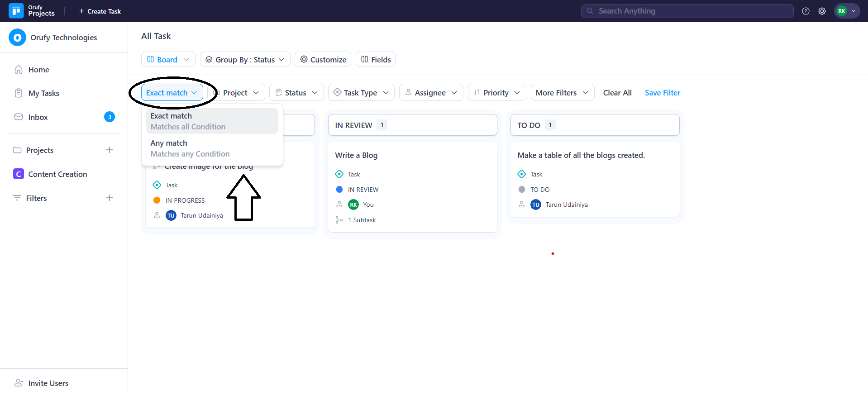Click the Save Filter link

point(662,93)
